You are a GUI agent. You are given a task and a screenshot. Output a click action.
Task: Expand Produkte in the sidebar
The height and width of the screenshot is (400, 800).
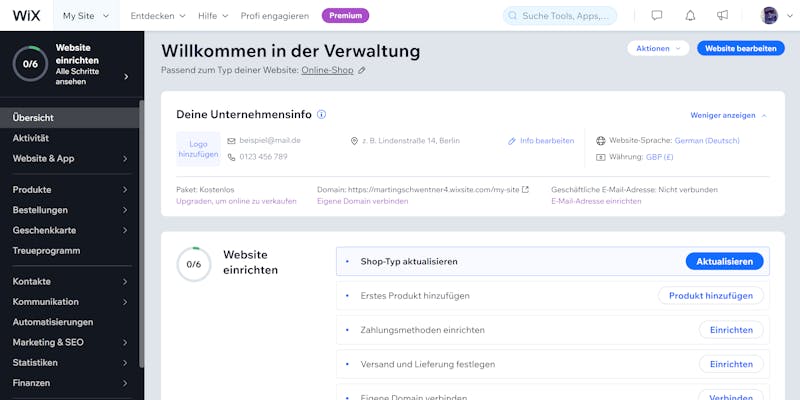tap(70, 189)
